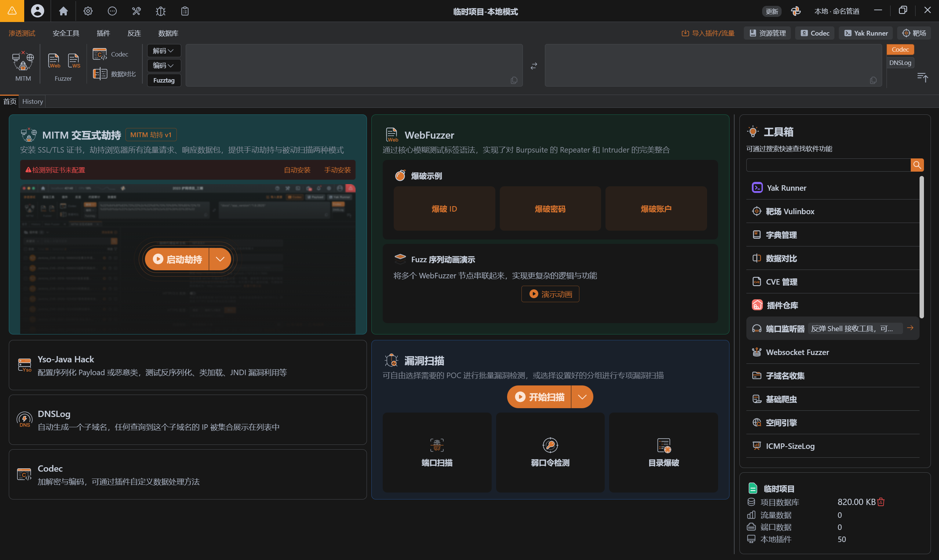939x560 pixels.
Task: Click the 更新 badge in the title bar
Action: point(771,11)
